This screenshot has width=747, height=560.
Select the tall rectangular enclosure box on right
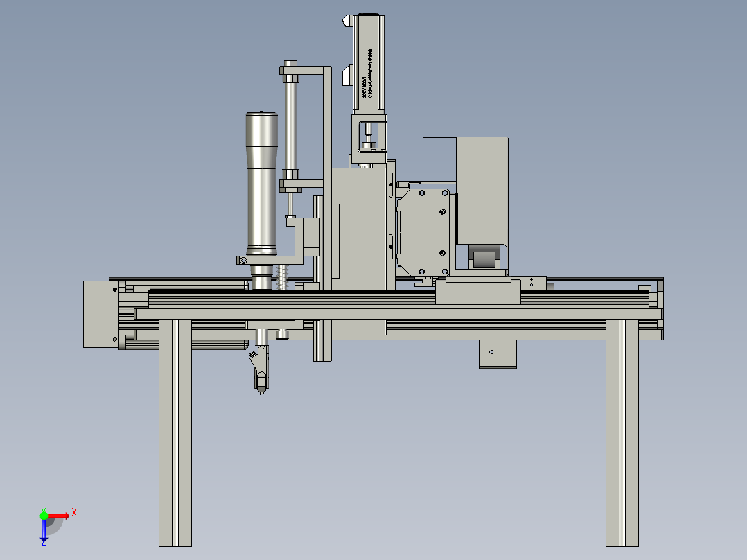[x=482, y=191]
